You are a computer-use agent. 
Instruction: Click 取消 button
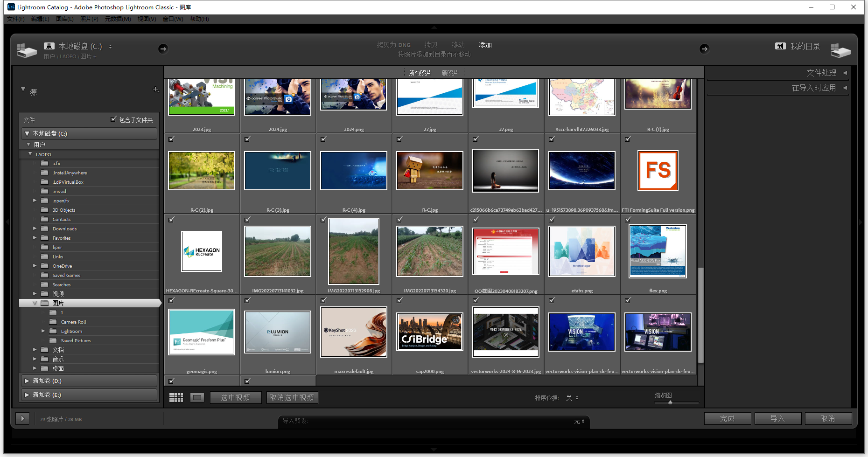click(x=828, y=418)
